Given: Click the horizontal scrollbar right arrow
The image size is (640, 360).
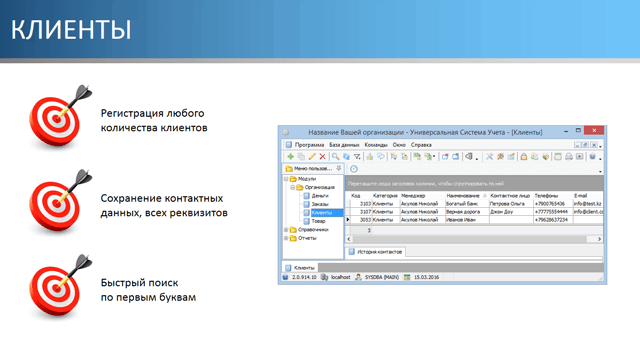Looking at the screenshot, I should tap(599, 239).
